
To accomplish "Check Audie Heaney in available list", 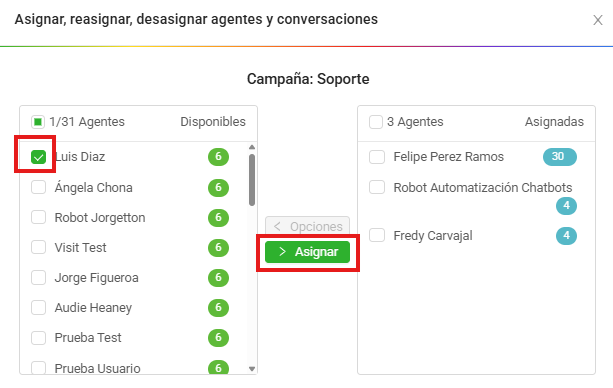I will (x=38, y=307).
